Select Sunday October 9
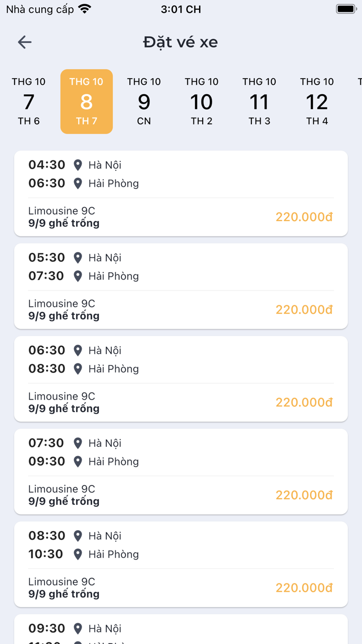 pos(144,101)
